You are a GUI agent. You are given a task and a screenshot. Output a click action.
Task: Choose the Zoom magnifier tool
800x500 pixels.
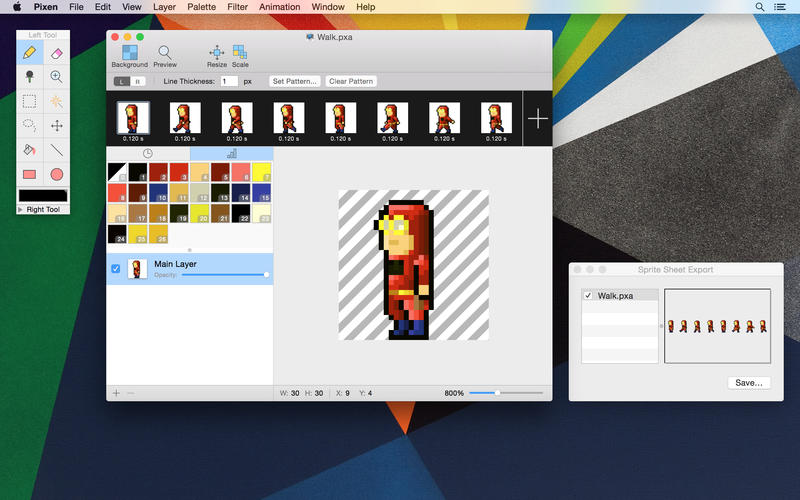57,77
